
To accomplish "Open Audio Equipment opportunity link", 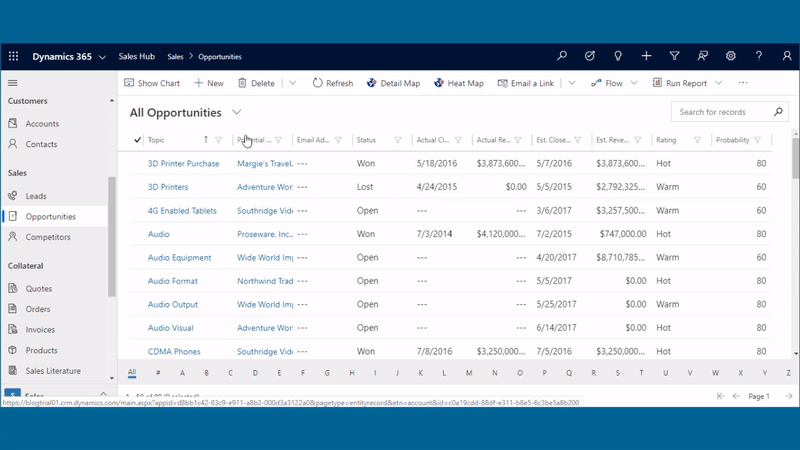I will pos(180,257).
